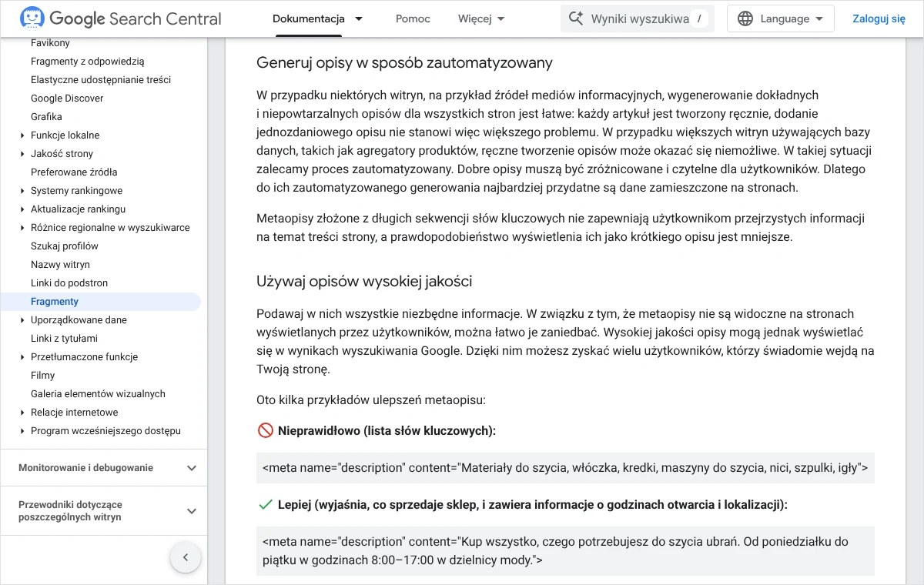This screenshot has height=585, width=924.
Task: Click the Google Search Central title text
Action: 136,18
